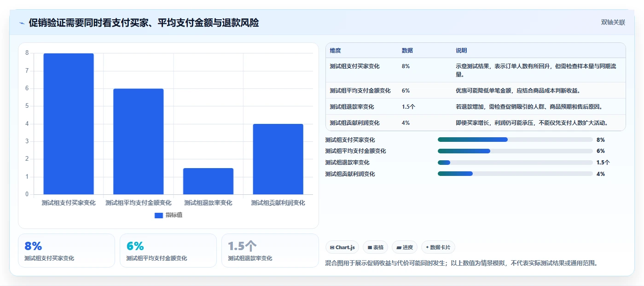
Task: Select the 测试组贡献利润变化 chart bar
Action: (278, 159)
